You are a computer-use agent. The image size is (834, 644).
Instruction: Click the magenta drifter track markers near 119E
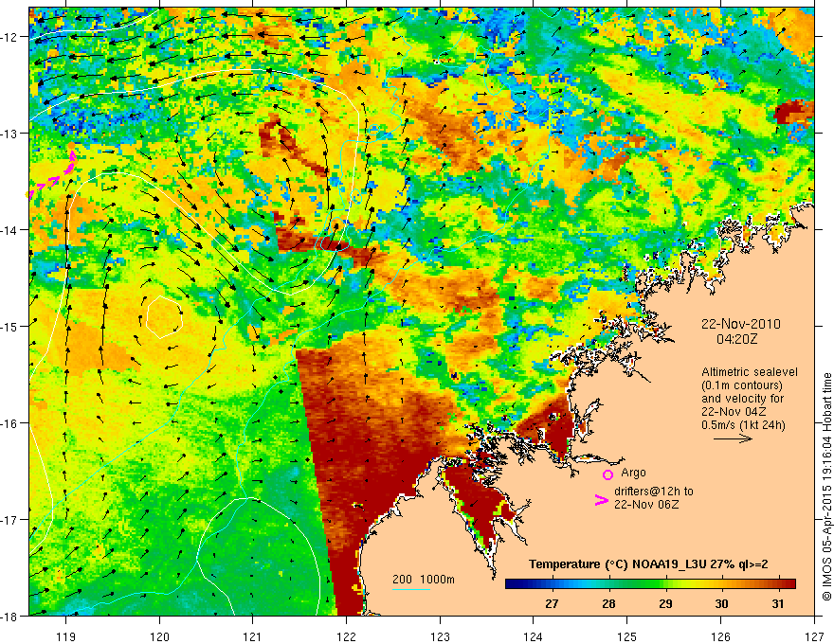point(51,175)
